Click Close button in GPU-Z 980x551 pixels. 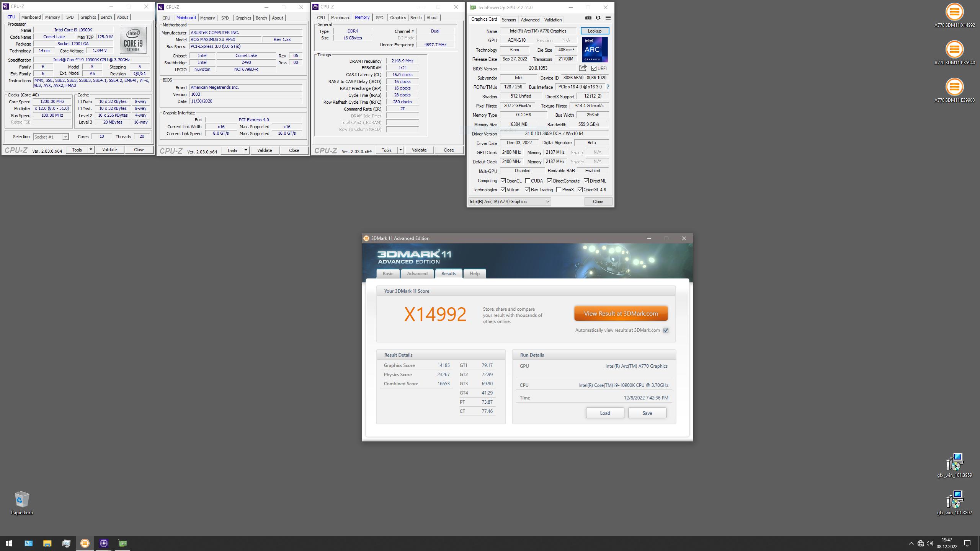click(598, 202)
